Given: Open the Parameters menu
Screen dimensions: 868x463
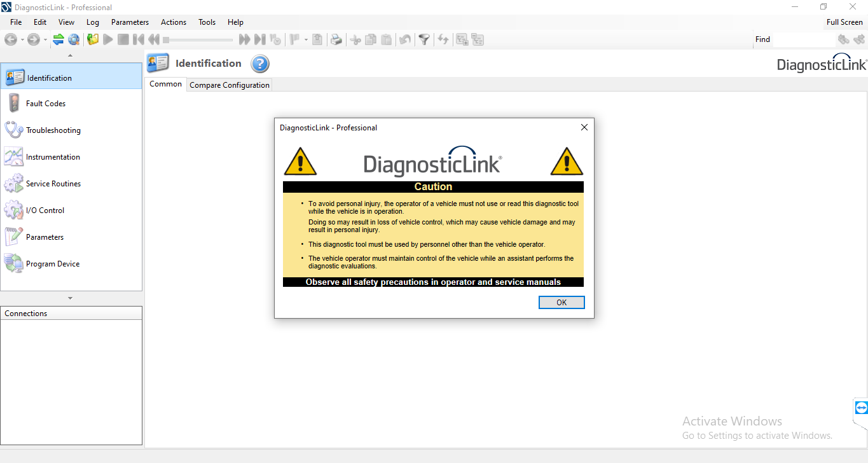Looking at the screenshot, I should point(130,22).
